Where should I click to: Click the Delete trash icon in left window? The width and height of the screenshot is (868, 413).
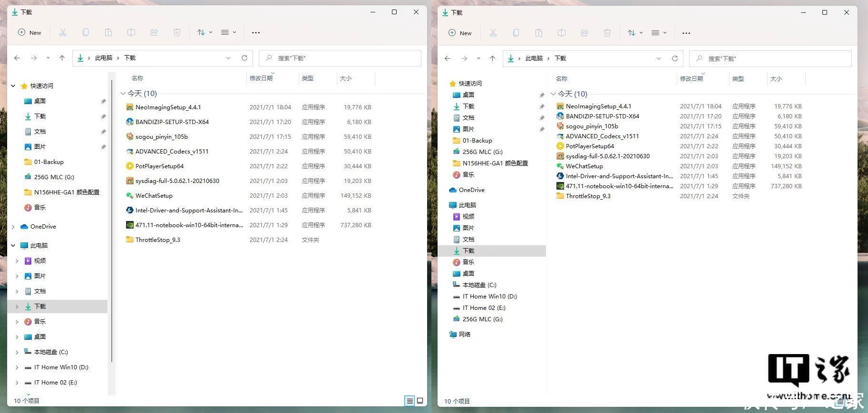177,32
